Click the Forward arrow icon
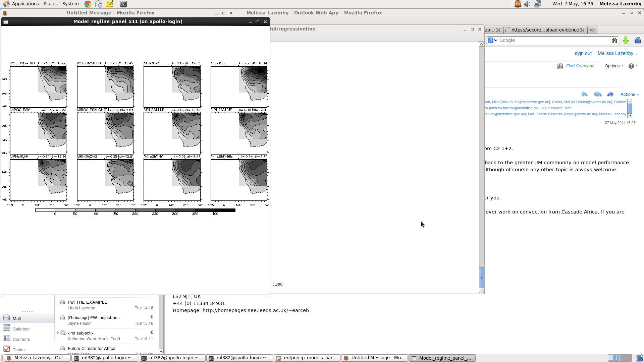Viewport: 644px width, 362px height. [610, 94]
